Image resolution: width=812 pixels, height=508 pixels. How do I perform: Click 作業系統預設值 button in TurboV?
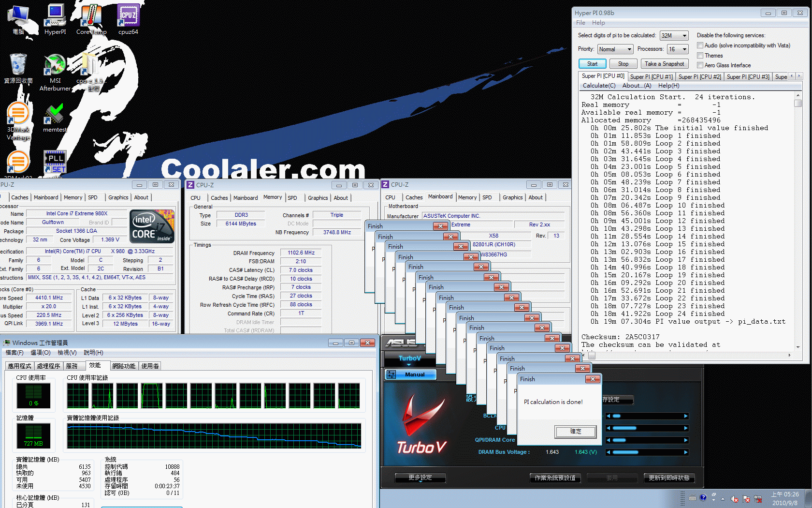tap(555, 478)
